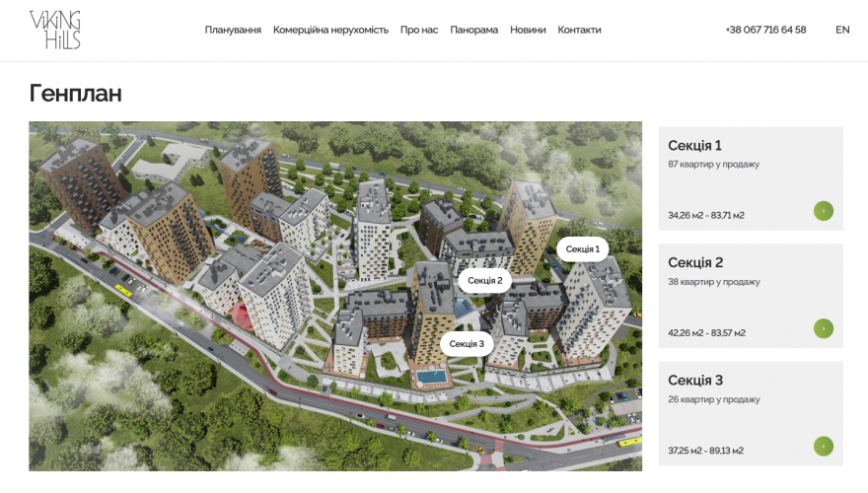Click '38 квартир у продажу' text
This screenshot has height=493, width=868.
point(714,282)
